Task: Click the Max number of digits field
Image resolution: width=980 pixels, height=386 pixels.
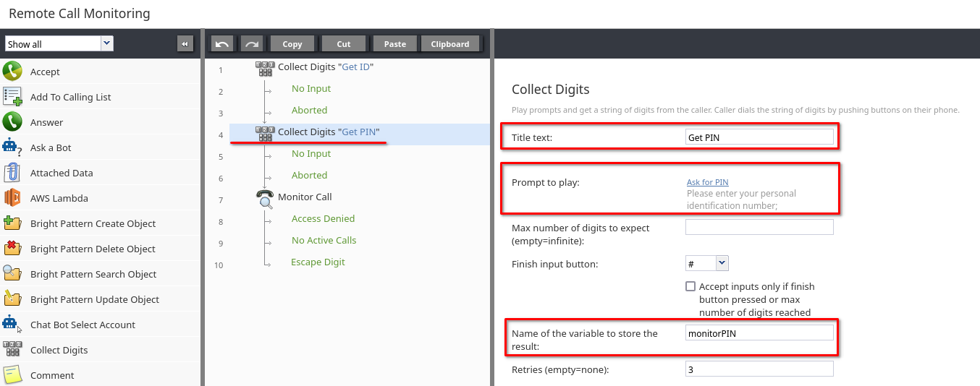Action: (759, 227)
